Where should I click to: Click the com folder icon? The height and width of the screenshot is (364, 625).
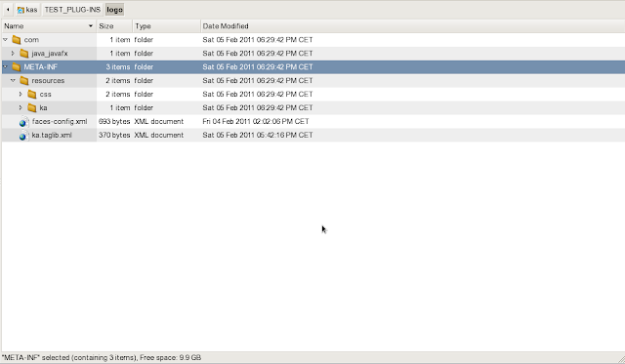[17, 40]
